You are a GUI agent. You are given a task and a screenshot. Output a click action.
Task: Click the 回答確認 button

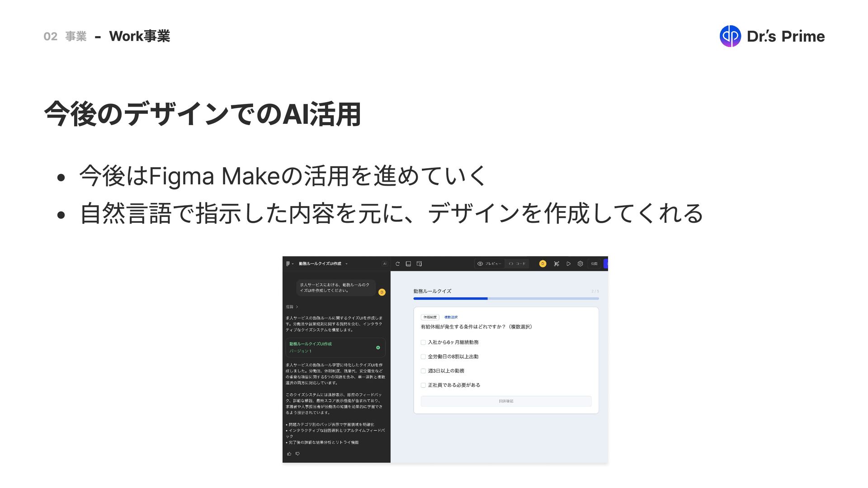(506, 401)
